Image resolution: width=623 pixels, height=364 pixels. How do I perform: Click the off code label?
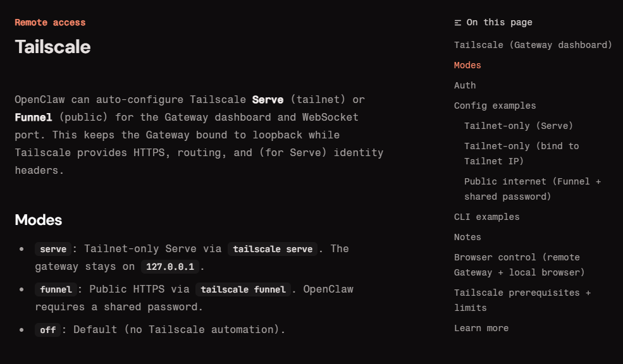47,330
